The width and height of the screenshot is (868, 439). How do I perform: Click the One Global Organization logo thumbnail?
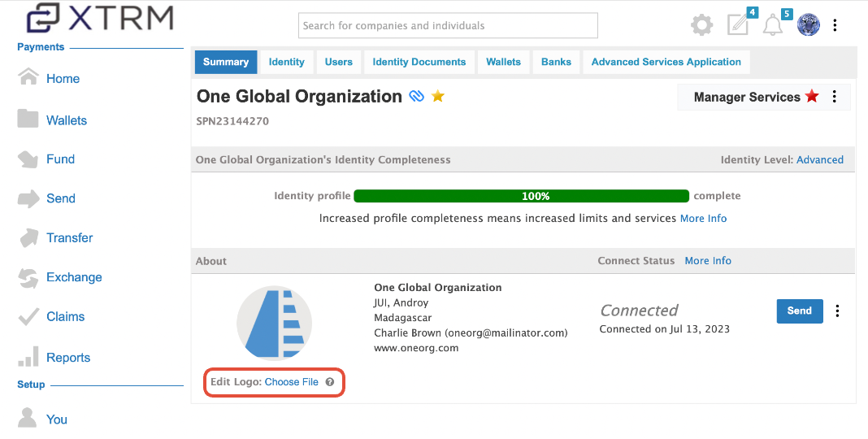(x=274, y=322)
